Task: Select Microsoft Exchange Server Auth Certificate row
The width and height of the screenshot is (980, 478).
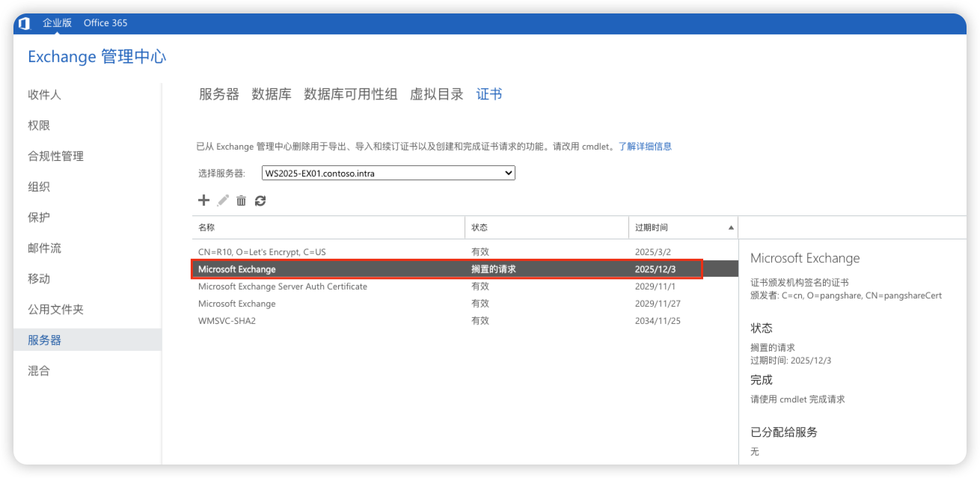Action: [x=282, y=287]
